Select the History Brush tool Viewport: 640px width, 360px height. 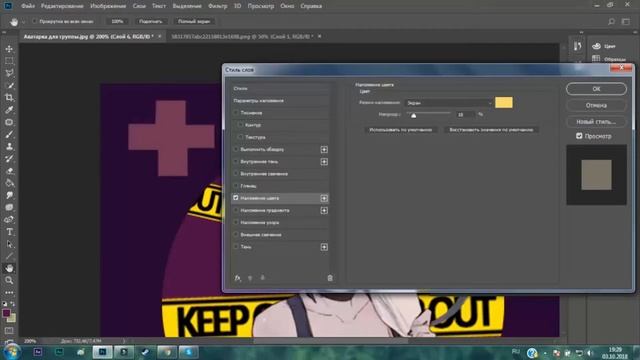coord(9,159)
